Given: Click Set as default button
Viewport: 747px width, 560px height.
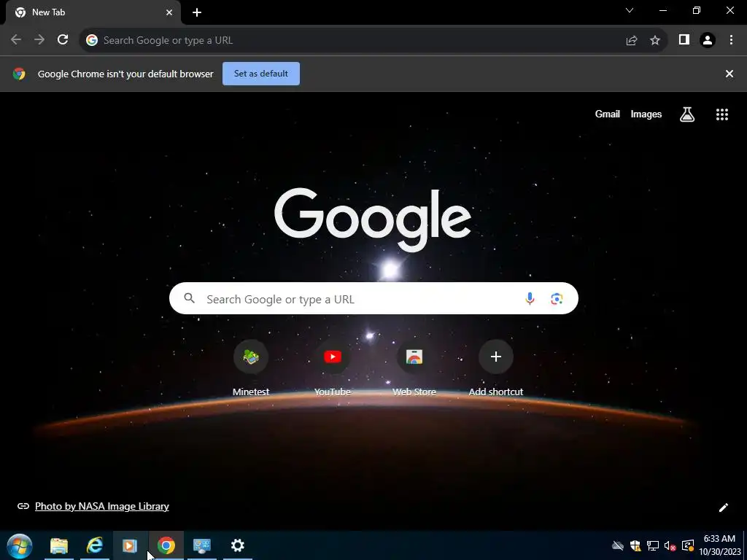Looking at the screenshot, I should (x=261, y=74).
